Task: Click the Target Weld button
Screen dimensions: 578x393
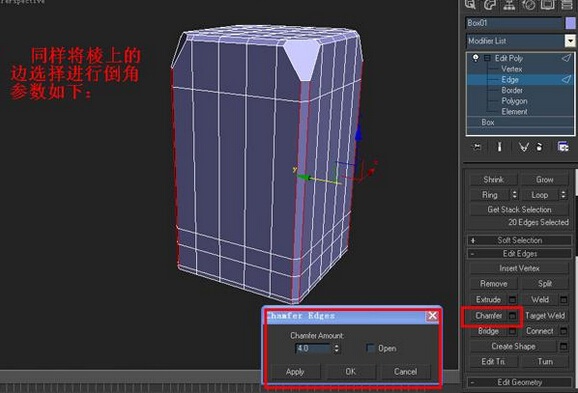Action: (544, 316)
